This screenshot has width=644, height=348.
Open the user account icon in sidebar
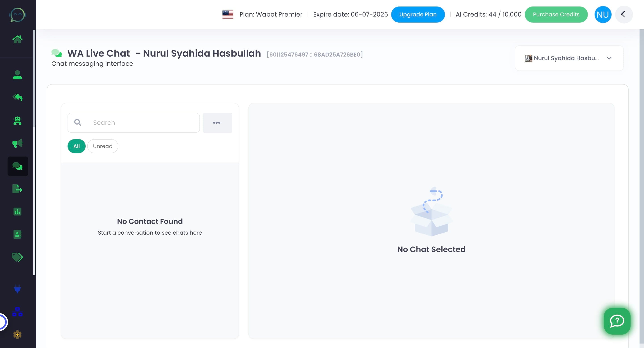pyautogui.click(x=17, y=75)
